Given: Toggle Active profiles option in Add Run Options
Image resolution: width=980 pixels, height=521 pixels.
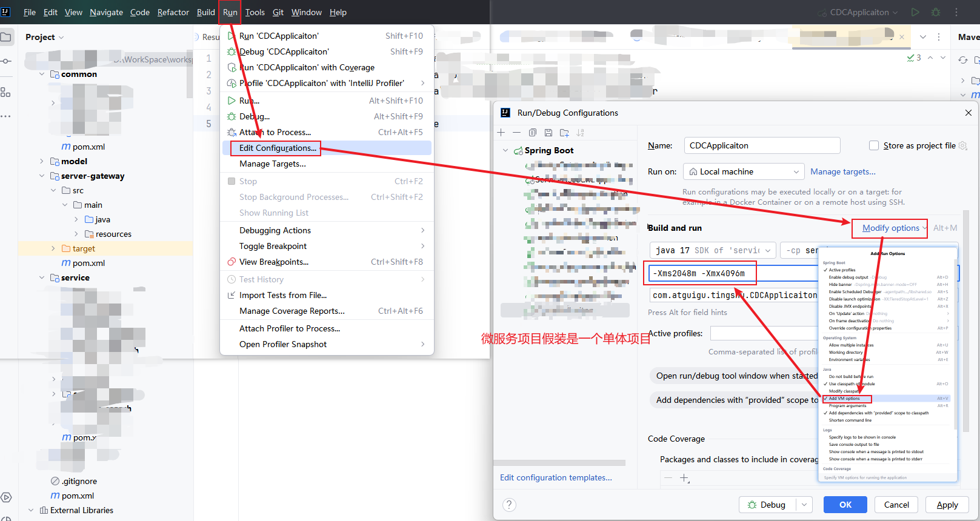Looking at the screenshot, I should pyautogui.click(x=842, y=270).
